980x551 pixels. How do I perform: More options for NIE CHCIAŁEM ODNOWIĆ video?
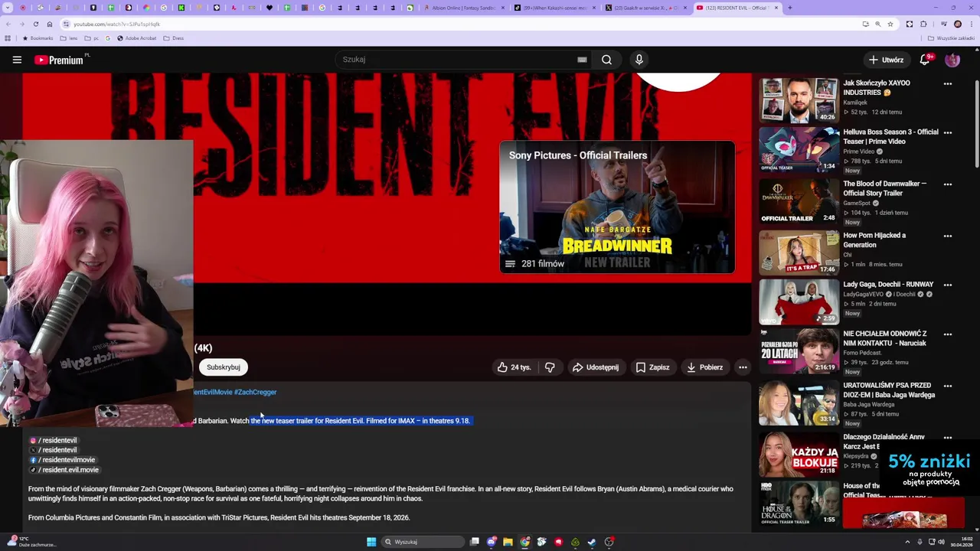point(948,334)
